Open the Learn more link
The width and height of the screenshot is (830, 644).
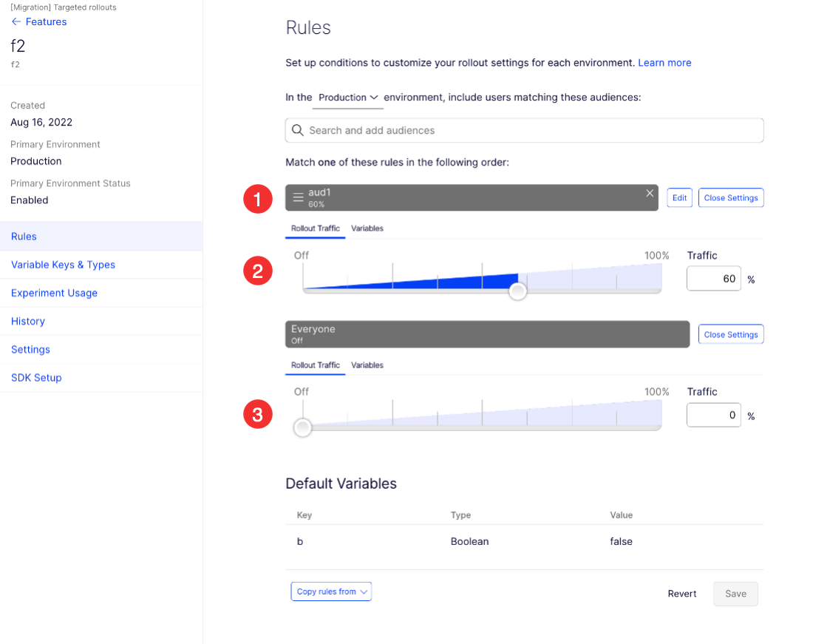(664, 63)
